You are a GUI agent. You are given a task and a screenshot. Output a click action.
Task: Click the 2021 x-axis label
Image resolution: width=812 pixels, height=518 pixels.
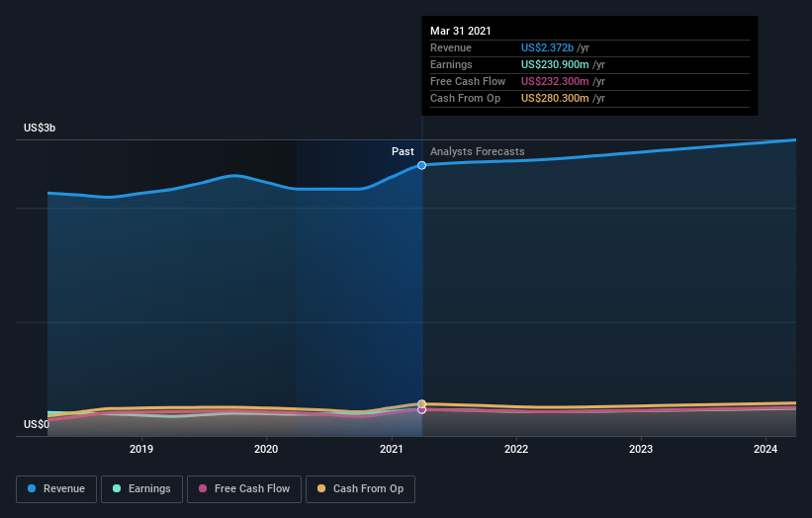[x=391, y=449]
